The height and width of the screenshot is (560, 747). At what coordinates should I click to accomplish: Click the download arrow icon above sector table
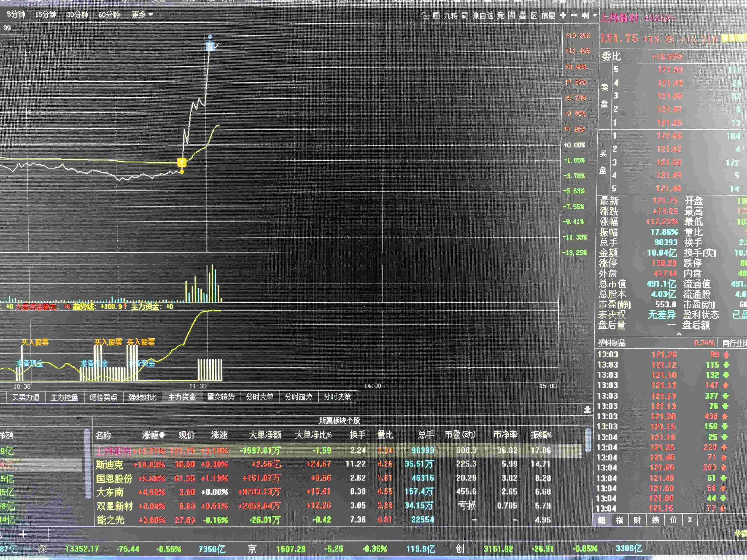(587, 409)
